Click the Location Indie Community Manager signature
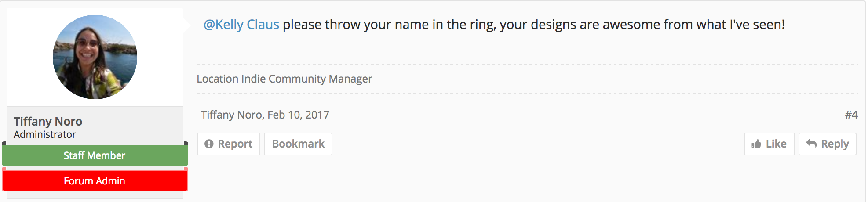The height and width of the screenshot is (202, 868). pos(284,79)
